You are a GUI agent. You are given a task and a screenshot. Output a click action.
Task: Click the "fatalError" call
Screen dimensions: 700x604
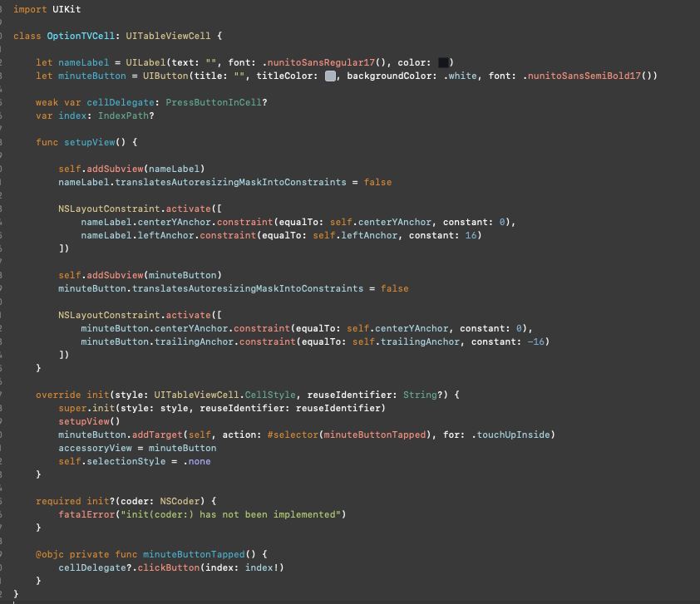(x=86, y=515)
